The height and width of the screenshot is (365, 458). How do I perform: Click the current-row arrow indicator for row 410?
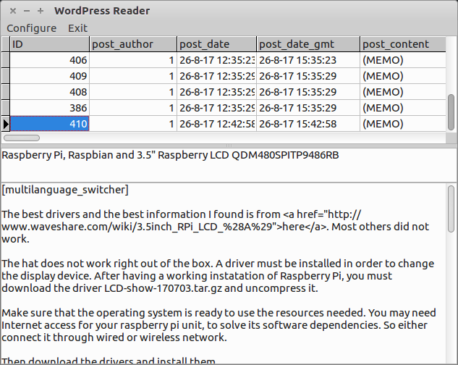click(5, 124)
